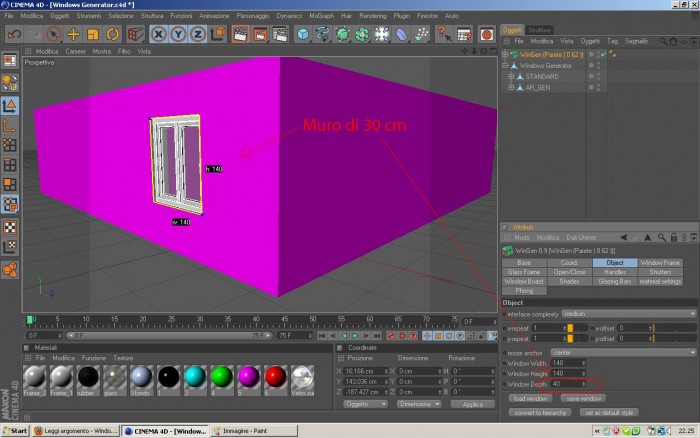The width and height of the screenshot is (700, 438).
Task: Open the Glazing Bars attribute tab
Action: 615,281
